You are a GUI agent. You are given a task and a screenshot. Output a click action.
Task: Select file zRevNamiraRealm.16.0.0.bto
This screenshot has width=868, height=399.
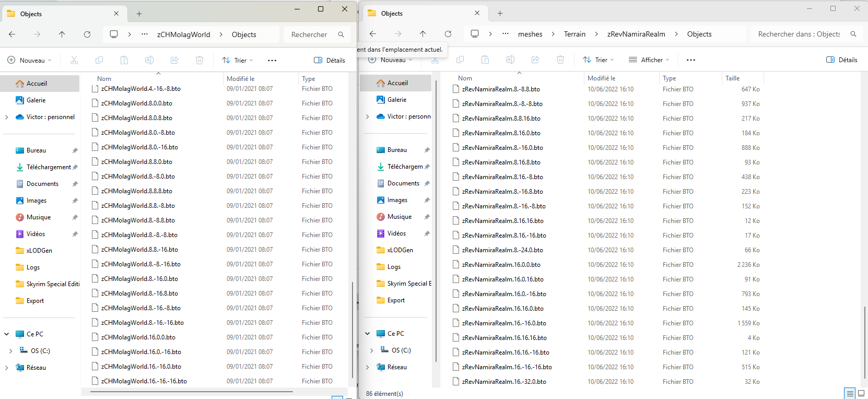pos(501,265)
